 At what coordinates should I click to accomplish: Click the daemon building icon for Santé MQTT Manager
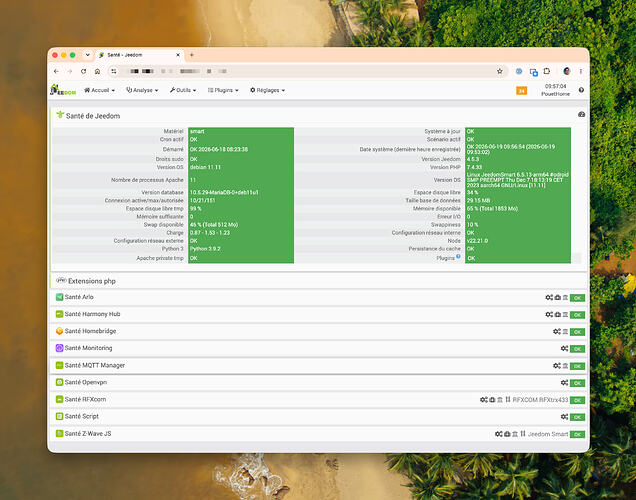pos(565,366)
